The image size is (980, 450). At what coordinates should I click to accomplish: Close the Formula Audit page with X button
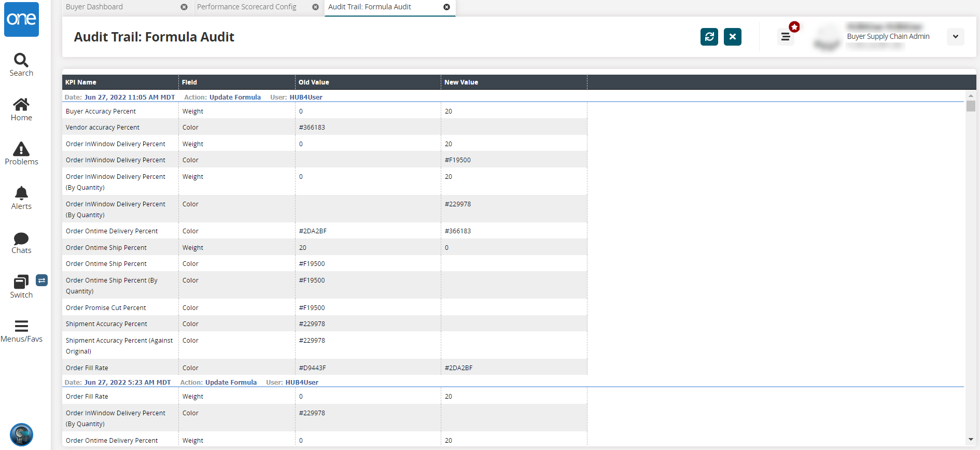coord(733,37)
